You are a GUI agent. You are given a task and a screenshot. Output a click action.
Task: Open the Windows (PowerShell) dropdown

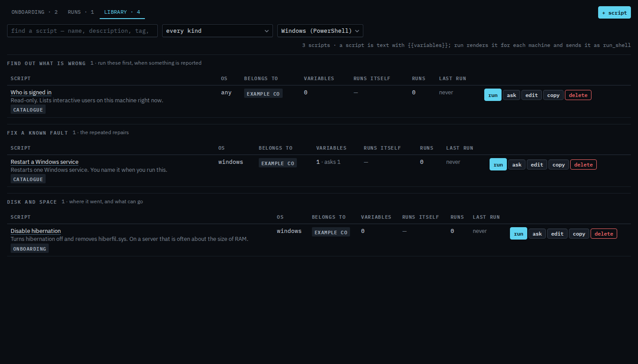(320, 31)
